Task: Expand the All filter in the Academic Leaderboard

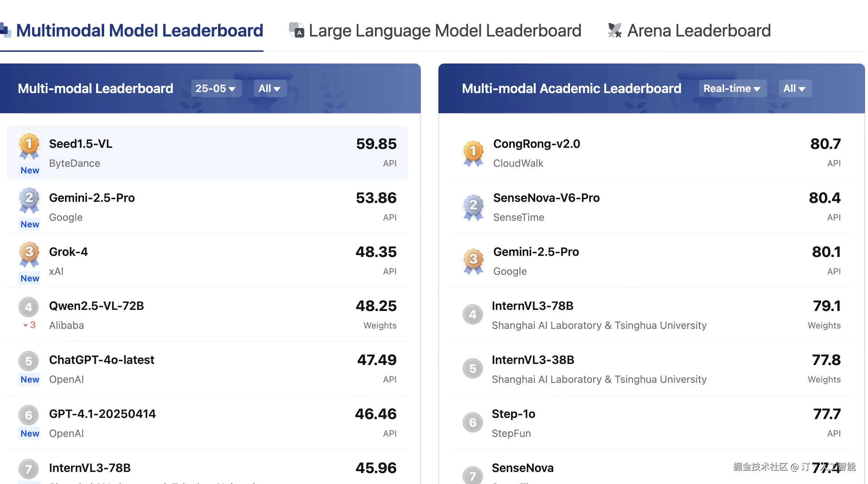Action: (795, 88)
